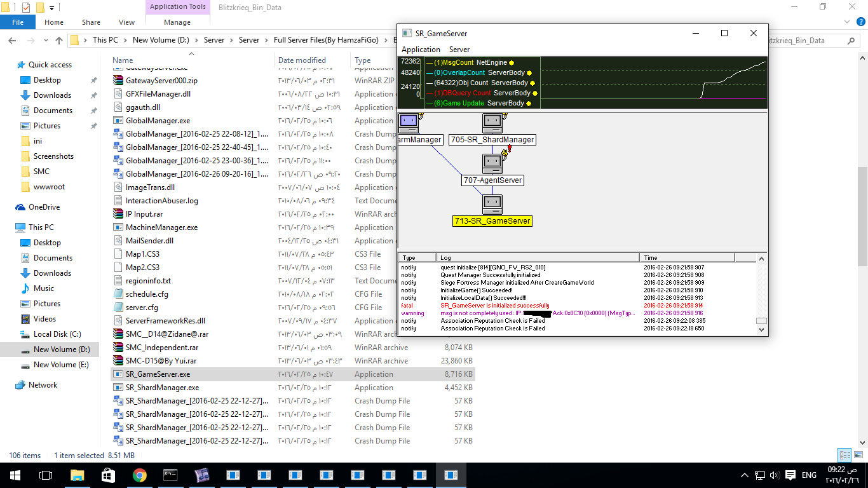Navigate back in File Explorer

(x=12, y=40)
